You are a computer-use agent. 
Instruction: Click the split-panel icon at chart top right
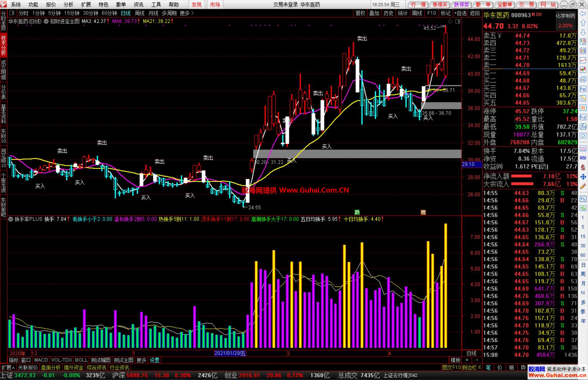click(x=458, y=21)
